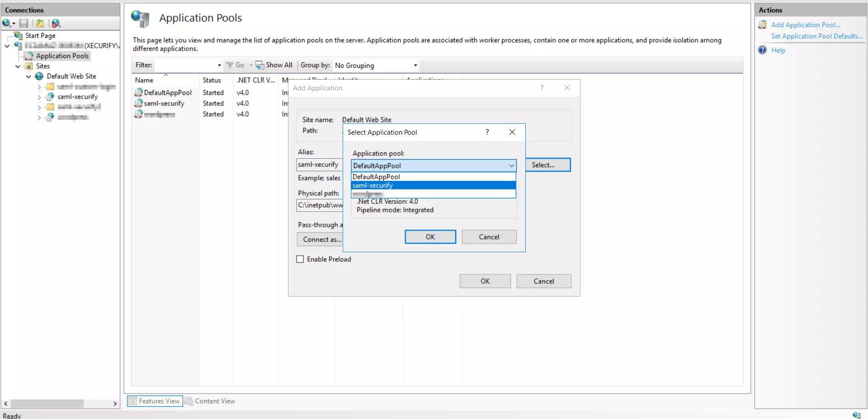Click the Add Application Pool link
This screenshot has width=868, height=419.
tap(806, 24)
